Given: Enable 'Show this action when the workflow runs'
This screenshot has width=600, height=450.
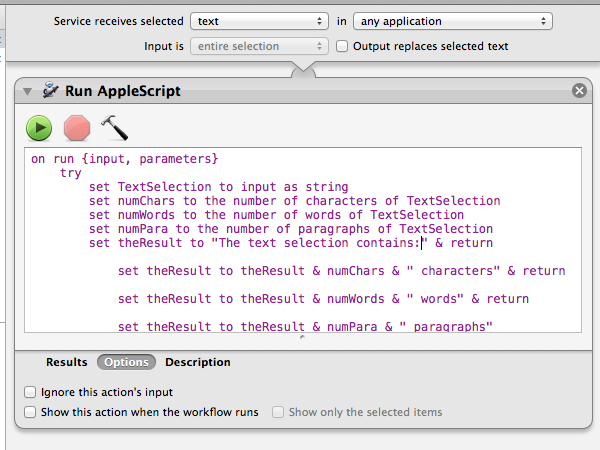Looking at the screenshot, I should tap(30, 412).
